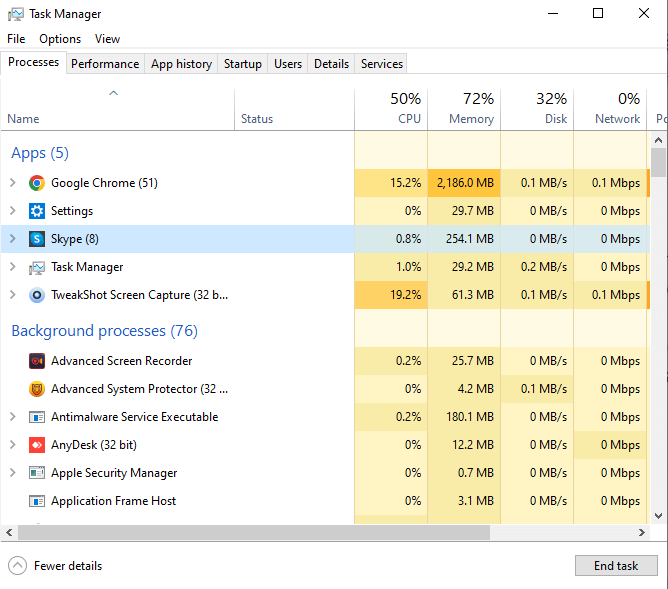Select the Application Frame Host process name
This screenshot has width=668, height=589.
tap(113, 501)
